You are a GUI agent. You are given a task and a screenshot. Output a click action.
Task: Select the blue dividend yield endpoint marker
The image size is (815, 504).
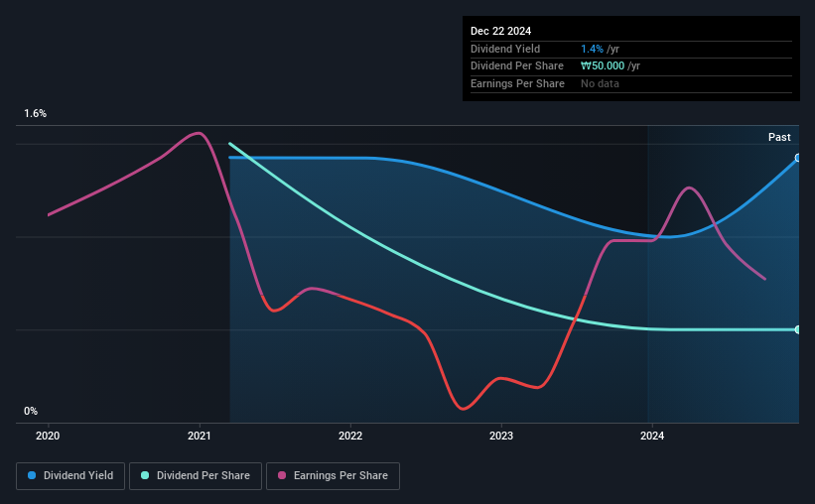(x=798, y=158)
